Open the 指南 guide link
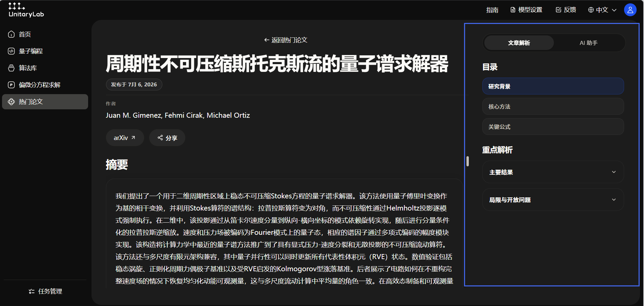This screenshot has width=644, height=306. [492, 10]
